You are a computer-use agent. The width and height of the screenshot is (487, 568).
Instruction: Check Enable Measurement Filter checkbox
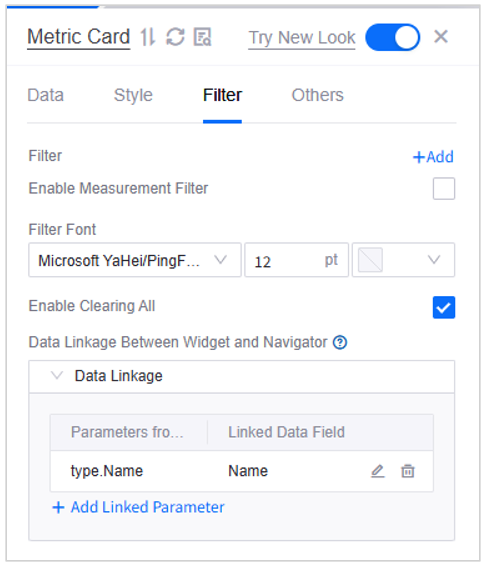pos(444,189)
